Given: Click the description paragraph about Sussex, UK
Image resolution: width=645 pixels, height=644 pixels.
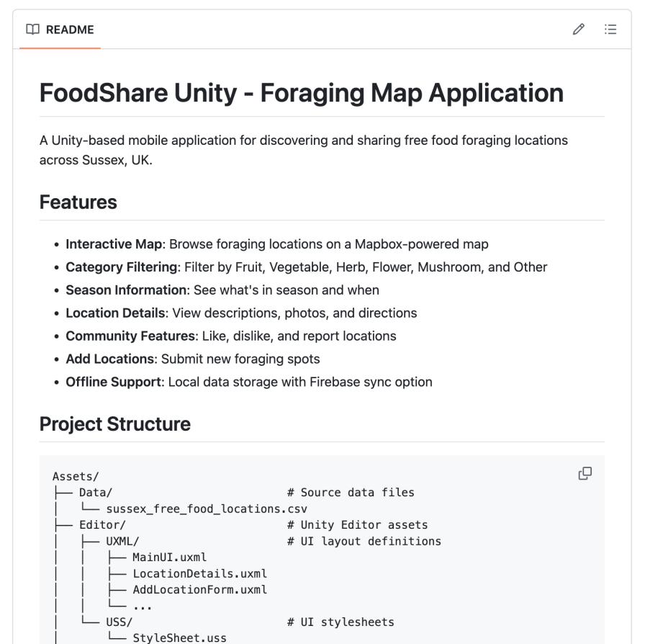Looking at the screenshot, I should coord(304,151).
